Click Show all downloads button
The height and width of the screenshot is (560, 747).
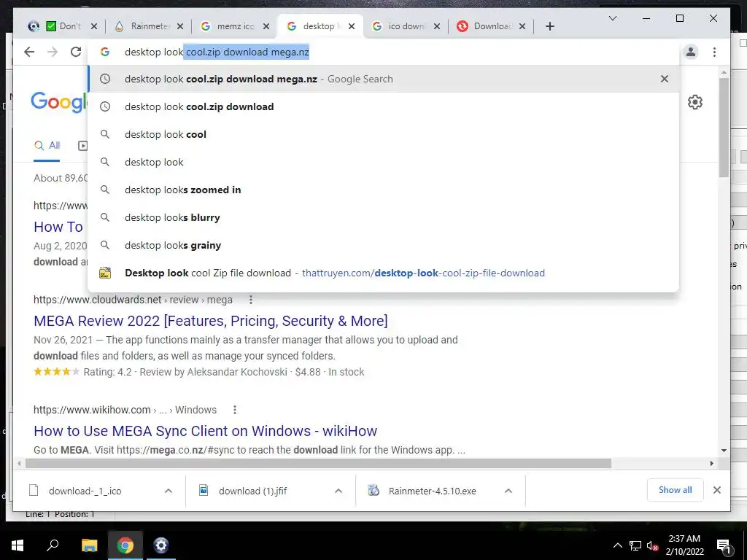[x=675, y=490]
